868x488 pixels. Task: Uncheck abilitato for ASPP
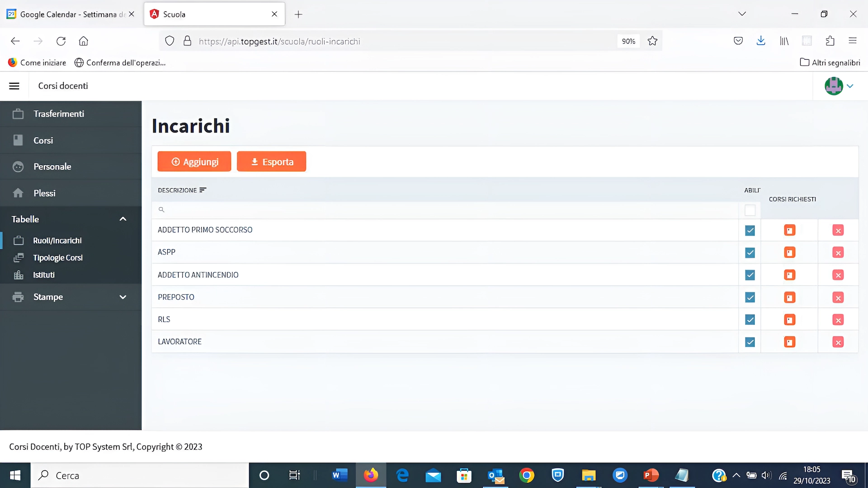coord(750,252)
